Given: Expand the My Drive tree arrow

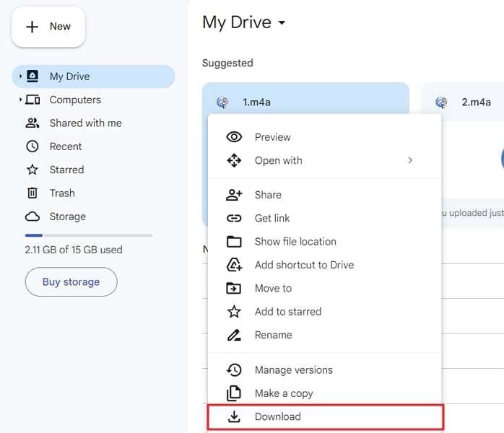Looking at the screenshot, I should (x=20, y=76).
